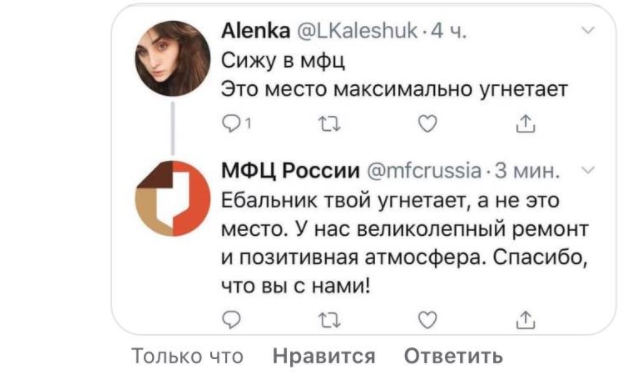Screen dimensions: 637x391
Task: Open the 4 ч. tweet timestamp
Action: point(448,30)
